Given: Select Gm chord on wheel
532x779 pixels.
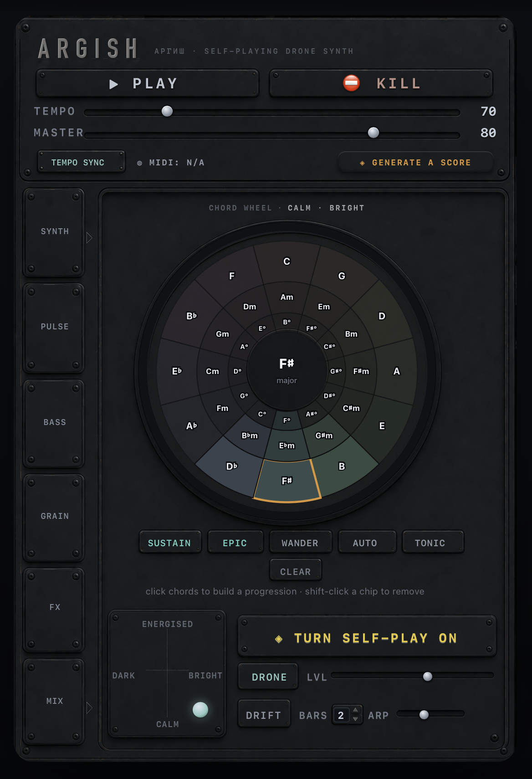Looking at the screenshot, I should coord(222,334).
